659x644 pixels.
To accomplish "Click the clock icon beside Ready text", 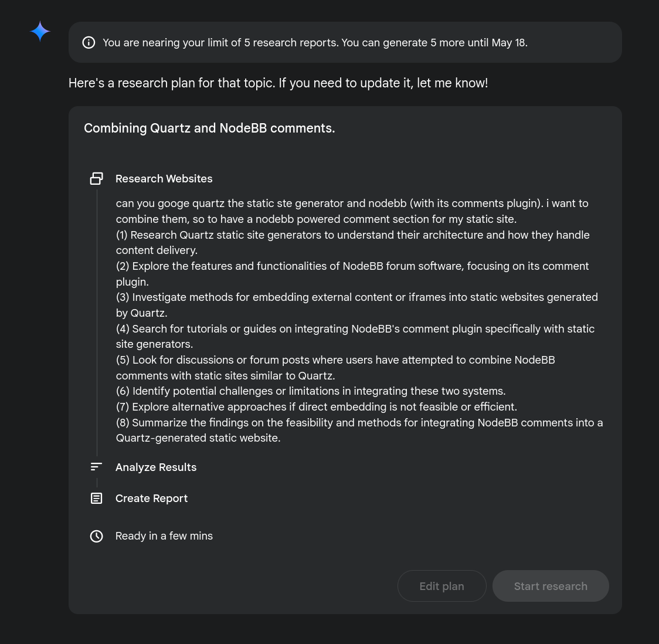I will [x=97, y=536].
